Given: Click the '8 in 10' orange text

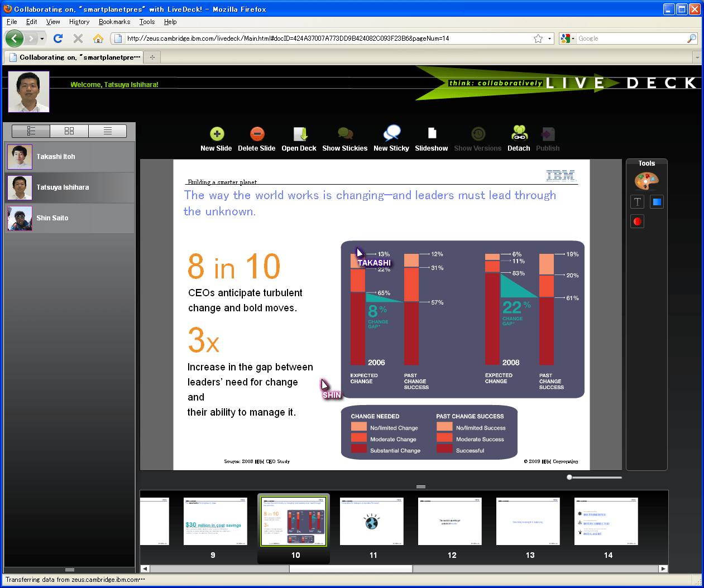Looking at the screenshot, I should tap(234, 266).
